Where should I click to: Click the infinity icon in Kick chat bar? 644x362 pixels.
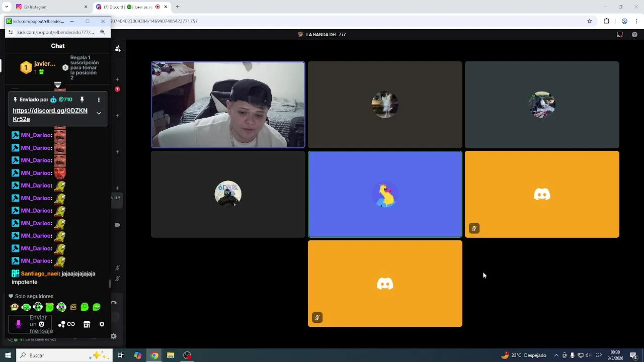tap(71, 324)
